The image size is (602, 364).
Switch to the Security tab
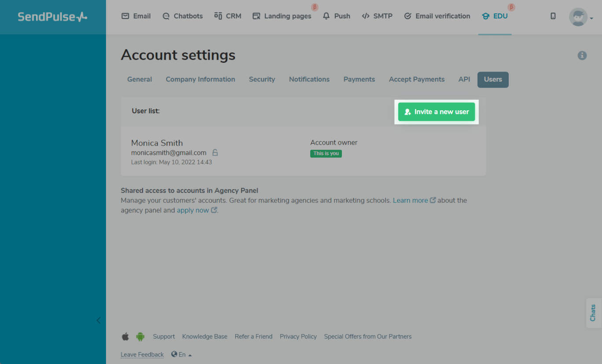pos(262,80)
